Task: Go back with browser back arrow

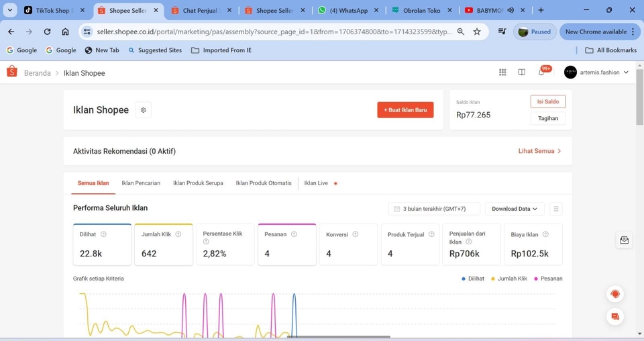Action: click(x=11, y=32)
